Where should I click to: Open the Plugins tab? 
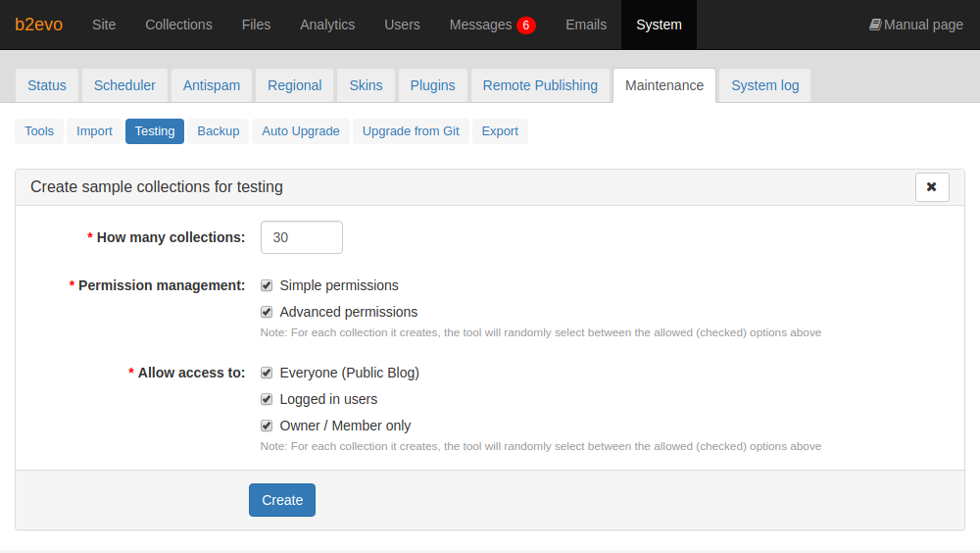point(432,85)
